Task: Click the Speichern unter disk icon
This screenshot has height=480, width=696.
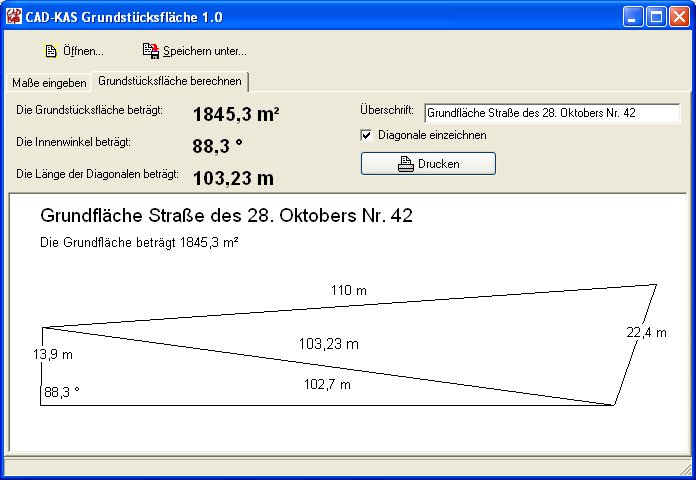Action: tap(150, 51)
